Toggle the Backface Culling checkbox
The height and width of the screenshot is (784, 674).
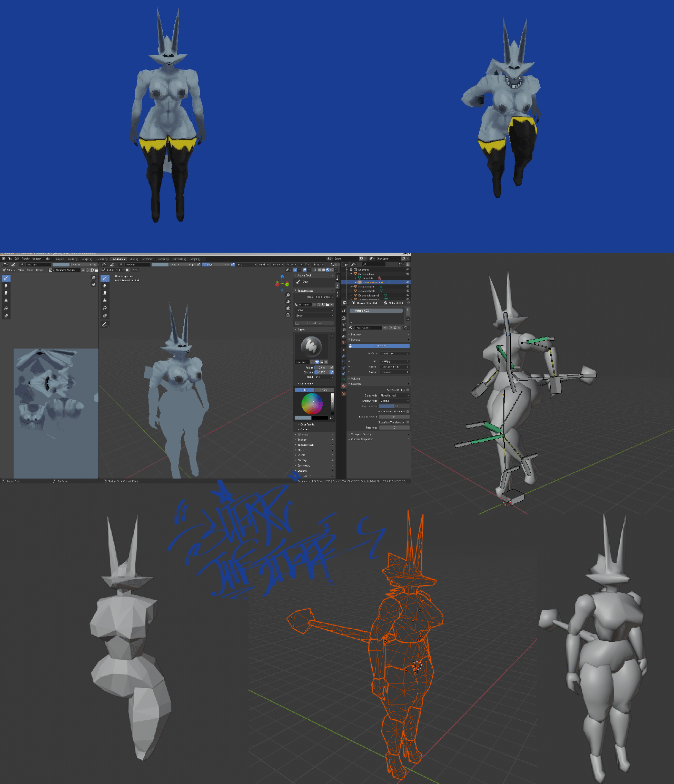pyautogui.click(x=408, y=390)
